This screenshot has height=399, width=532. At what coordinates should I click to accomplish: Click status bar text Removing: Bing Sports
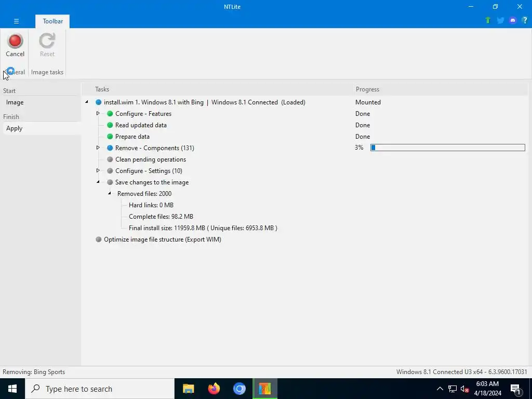coord(34,372)
